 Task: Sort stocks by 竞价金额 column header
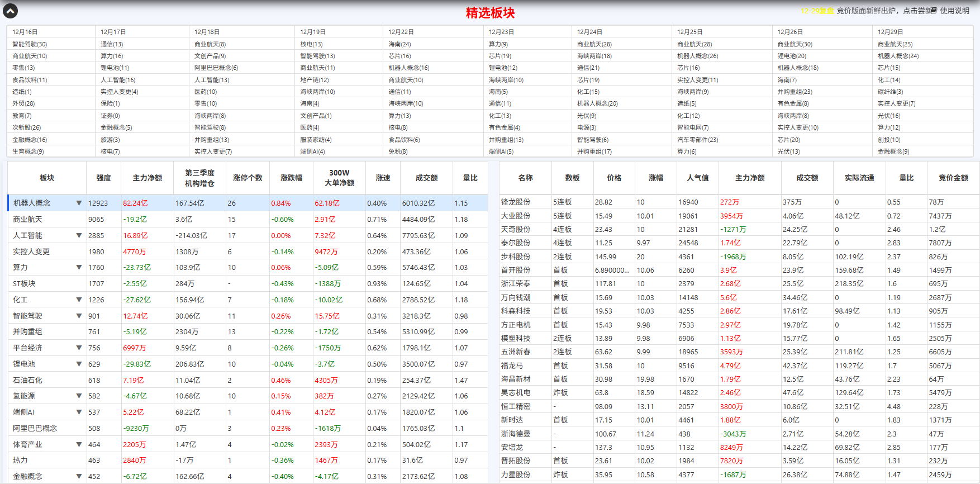(953, 178)
